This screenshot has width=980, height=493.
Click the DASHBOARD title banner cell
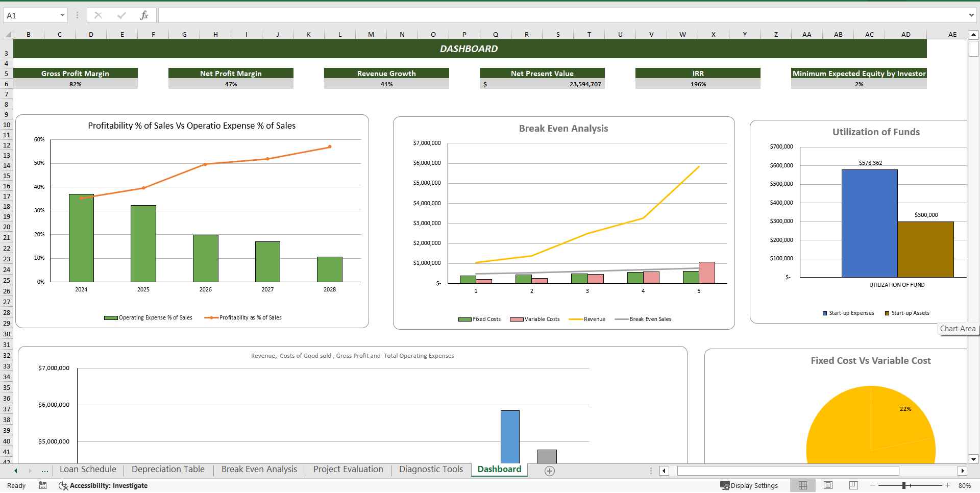[x=470, y=48]
